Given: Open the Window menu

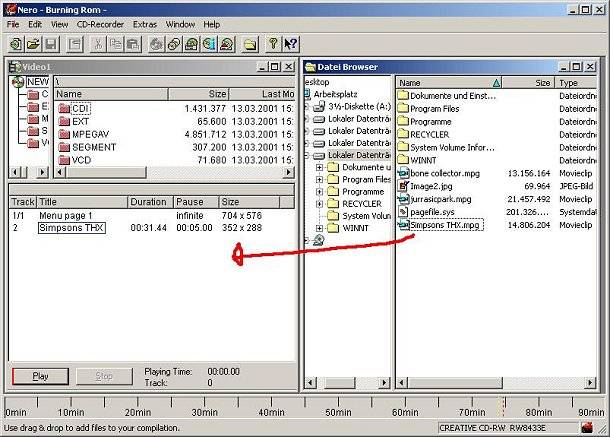Looking at the screenshot, I should point(180,24).
